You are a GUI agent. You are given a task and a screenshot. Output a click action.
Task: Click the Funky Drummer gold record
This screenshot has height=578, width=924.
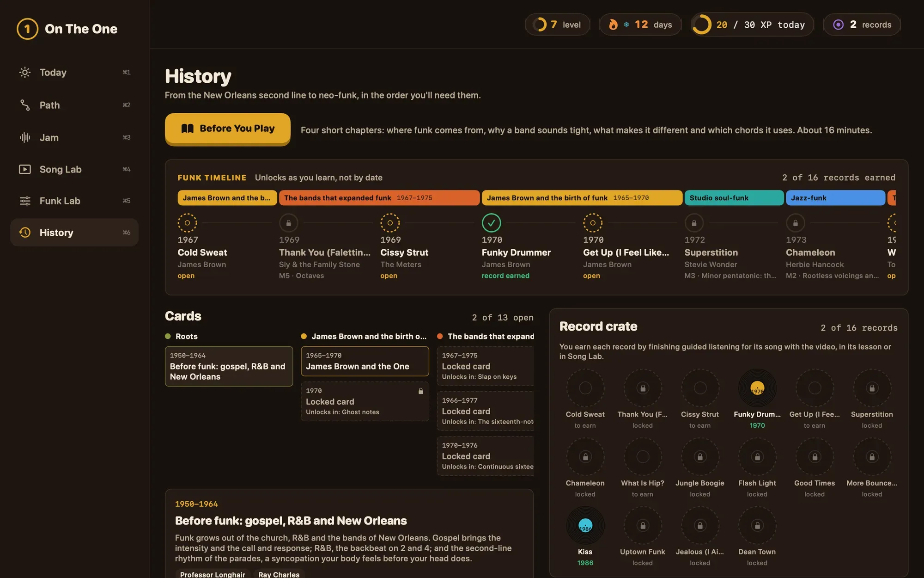pos(757,388)
